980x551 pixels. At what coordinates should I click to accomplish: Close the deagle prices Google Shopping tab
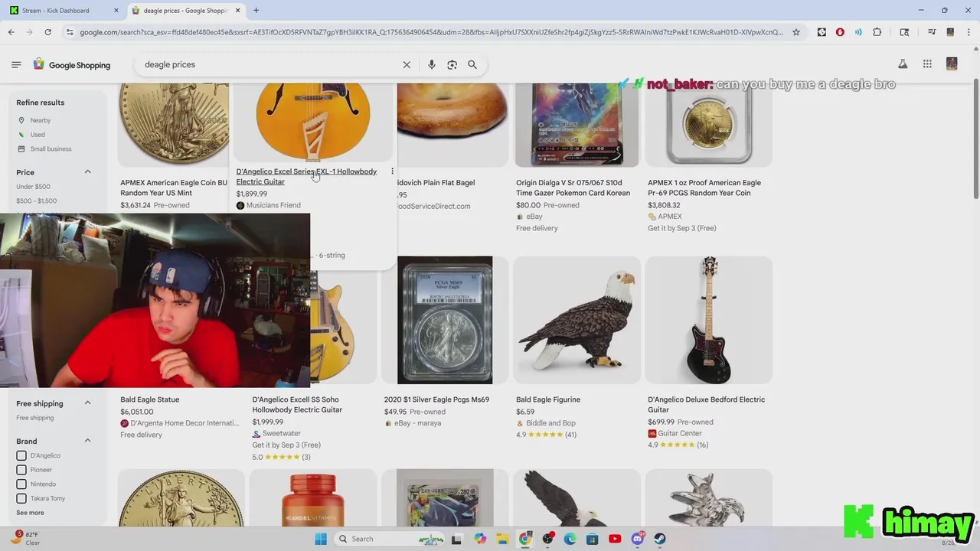[237, 11]
